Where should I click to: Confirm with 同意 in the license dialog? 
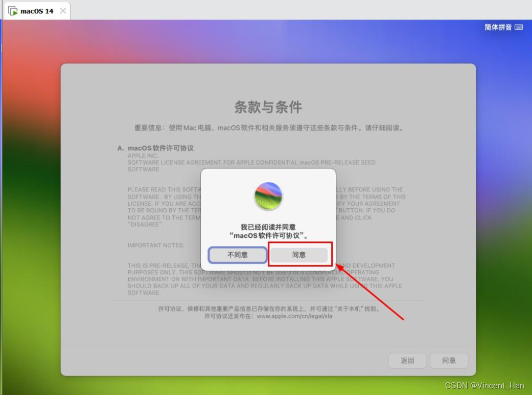click(x=299, y=255)
